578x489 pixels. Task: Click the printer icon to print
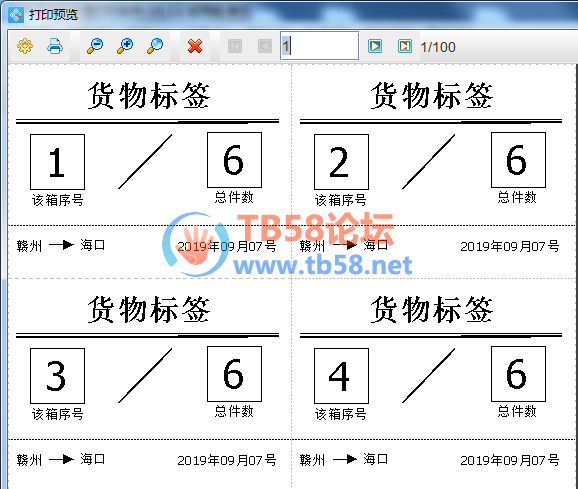55,46
